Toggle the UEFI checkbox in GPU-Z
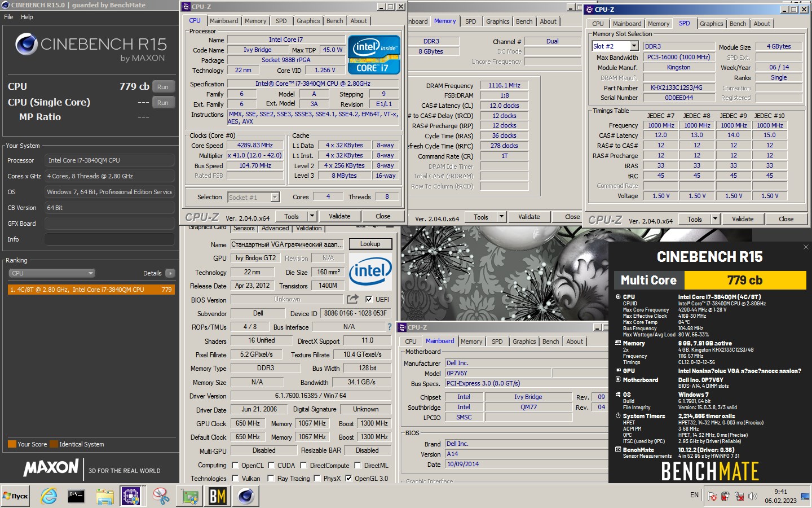 [x=369, y=299]
